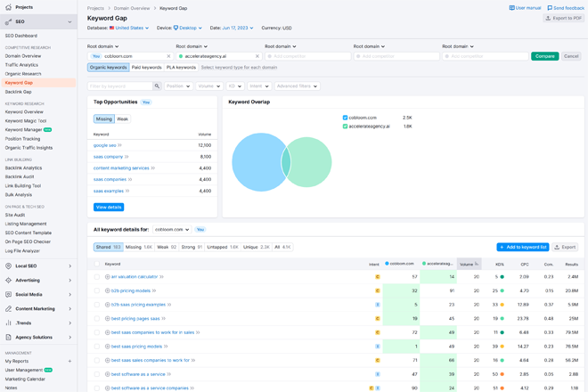Click the keyword filter search magnifier icon
This screenshot has height=392, width=588.
tap(157, 86)
